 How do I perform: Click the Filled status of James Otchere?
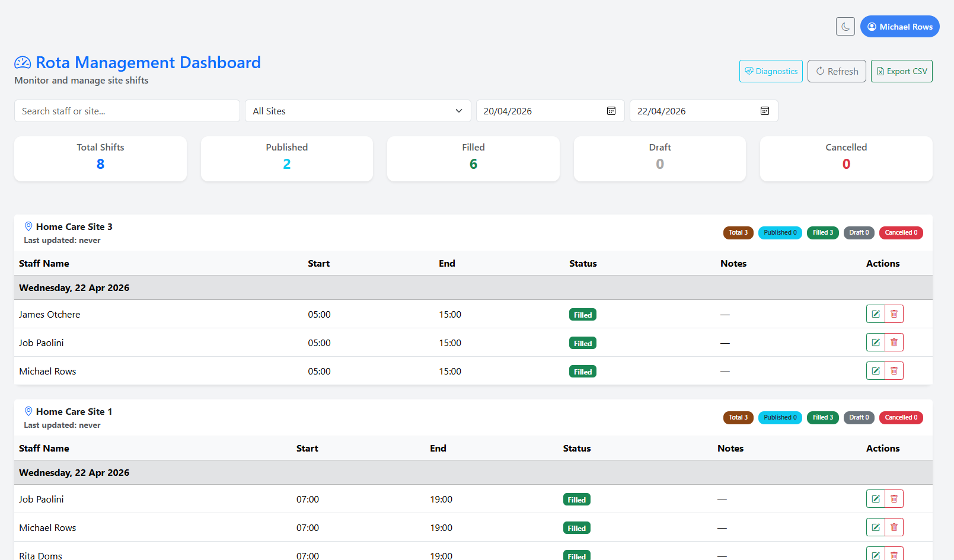[583, 315]
